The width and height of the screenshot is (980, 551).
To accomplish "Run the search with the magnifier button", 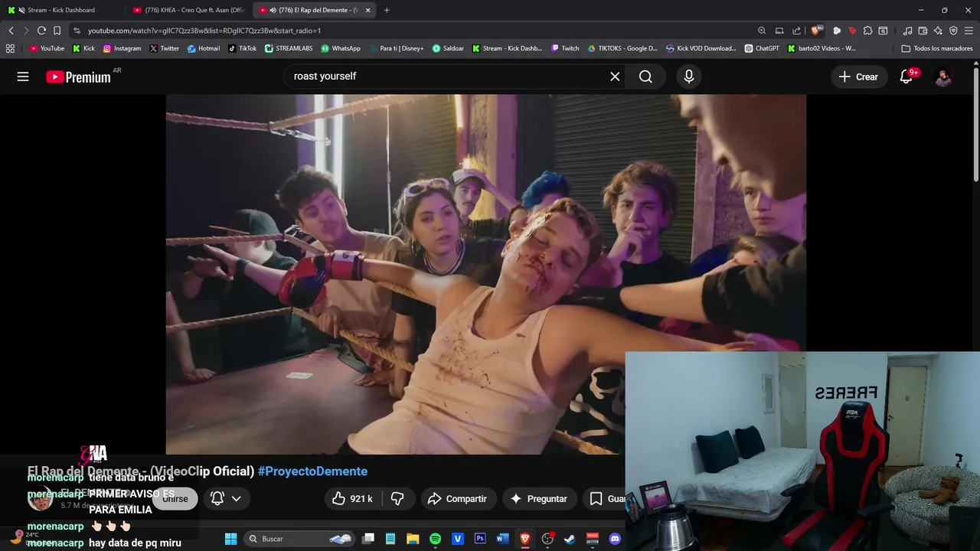I will (645, 77).
